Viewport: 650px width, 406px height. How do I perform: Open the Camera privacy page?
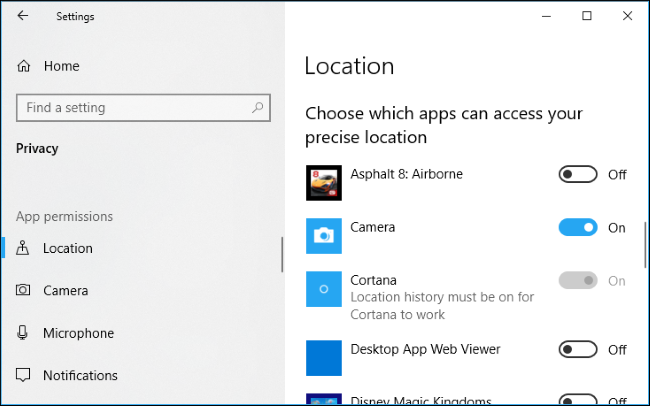click(141, 290)
